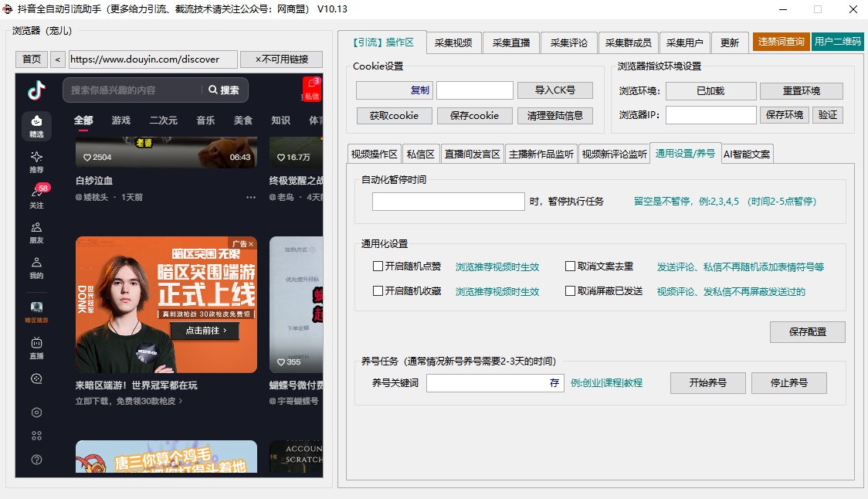Click the 存 save link in keyword field
The width and height of the screenshot is (868, 499).
click(x=554, y=382)
